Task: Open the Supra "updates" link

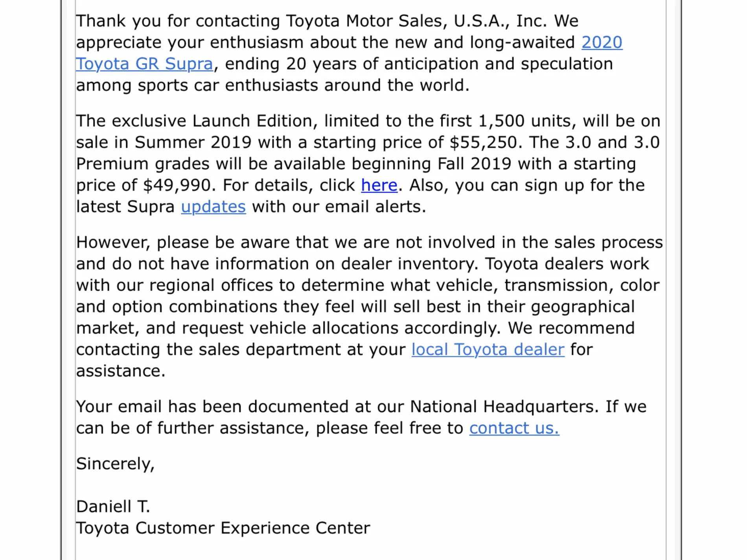Action: tap(213, 207)
